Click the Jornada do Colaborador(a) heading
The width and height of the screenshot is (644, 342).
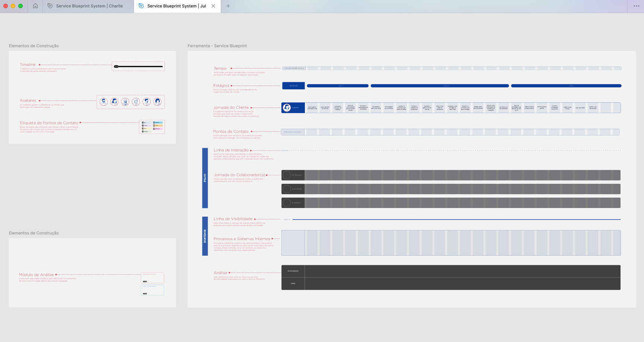tap(239, 175)
